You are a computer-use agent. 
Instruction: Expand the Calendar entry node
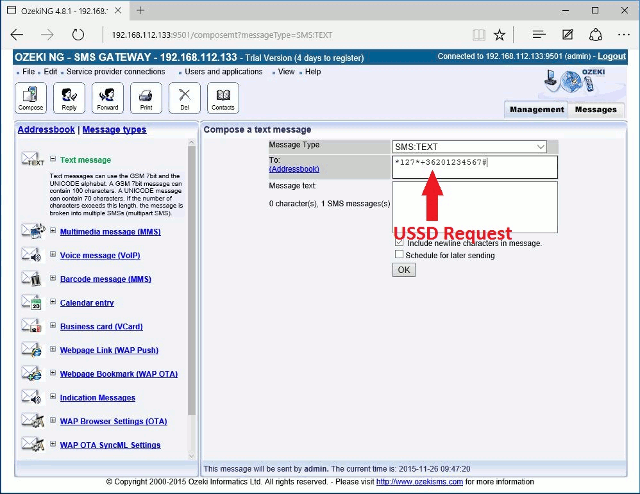coord(53,302)
